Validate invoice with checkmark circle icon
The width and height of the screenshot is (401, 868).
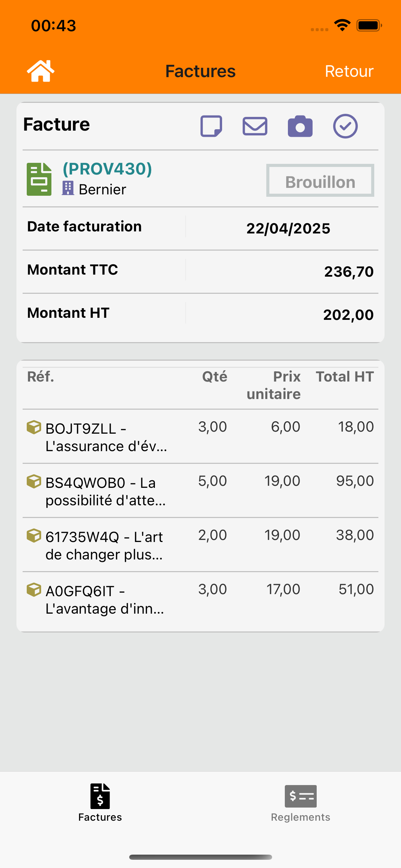[x=345, y=126]
